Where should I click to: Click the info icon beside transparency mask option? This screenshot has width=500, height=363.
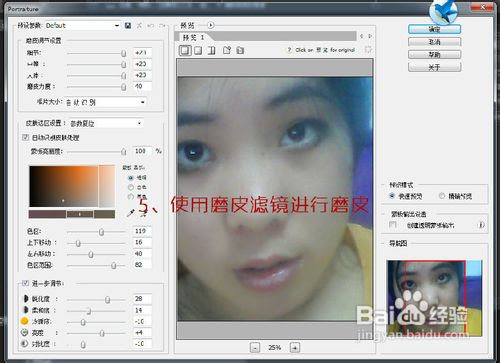tap(481, 225)
